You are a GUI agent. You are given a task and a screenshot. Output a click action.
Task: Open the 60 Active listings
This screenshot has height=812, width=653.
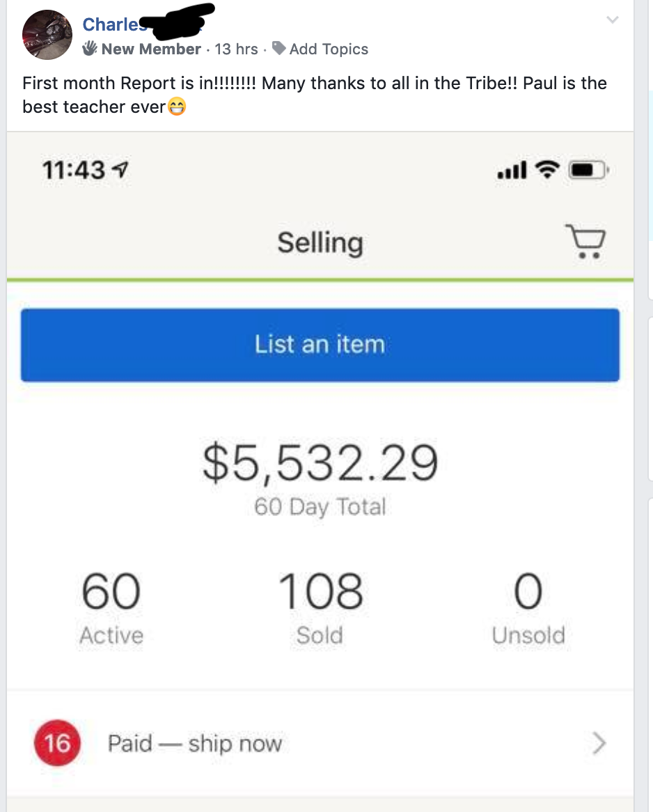[111, 607]
